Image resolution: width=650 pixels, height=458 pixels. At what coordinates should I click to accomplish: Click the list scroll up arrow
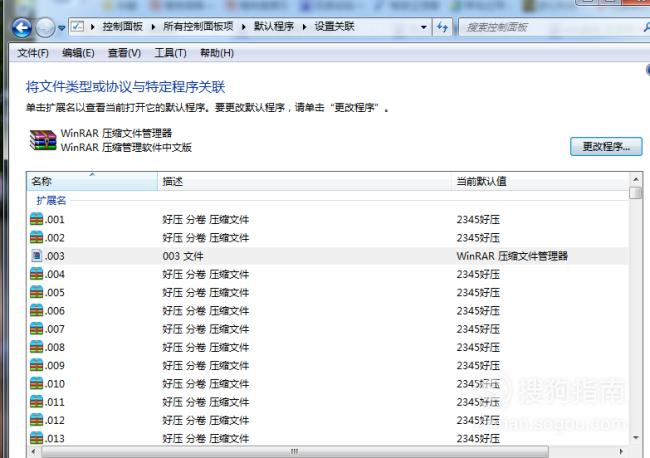point(635,179)
